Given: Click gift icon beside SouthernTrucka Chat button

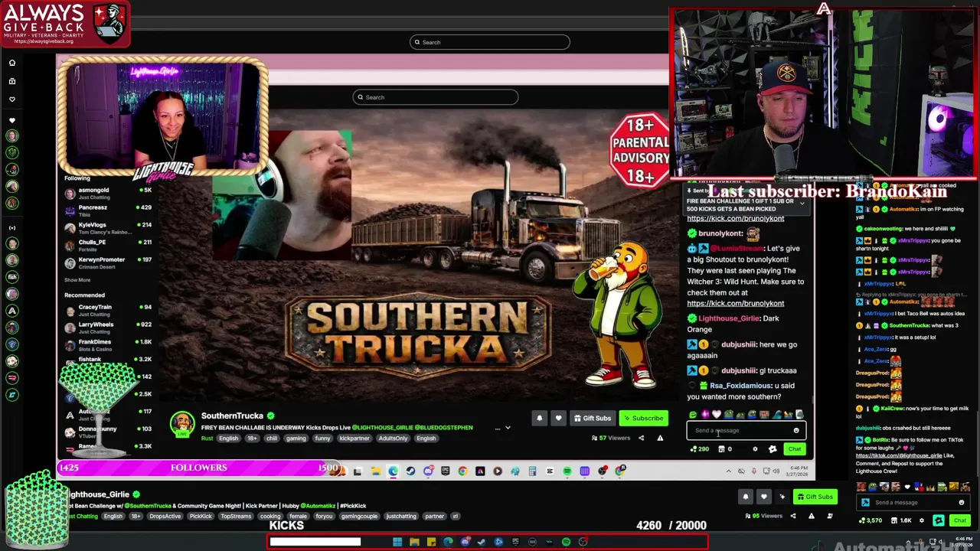Looking at the screenshot, I should pos(773,449).
